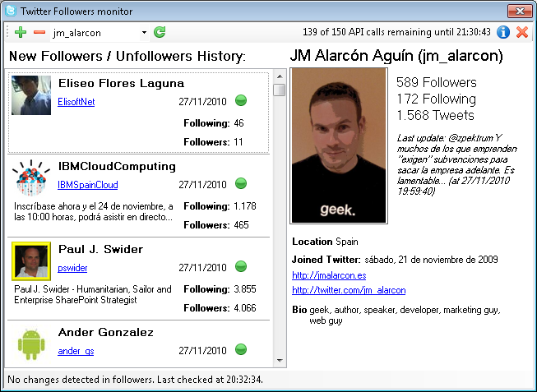537x392 pixels.
Task: Open the IBMSpainCloud profile link
Action: [x=88, y=185]
